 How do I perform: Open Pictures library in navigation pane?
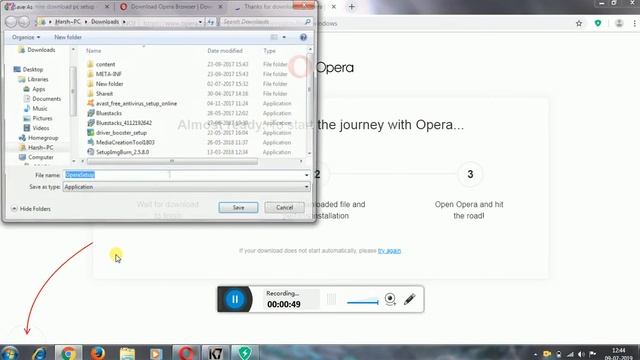(x=38, y=118)
